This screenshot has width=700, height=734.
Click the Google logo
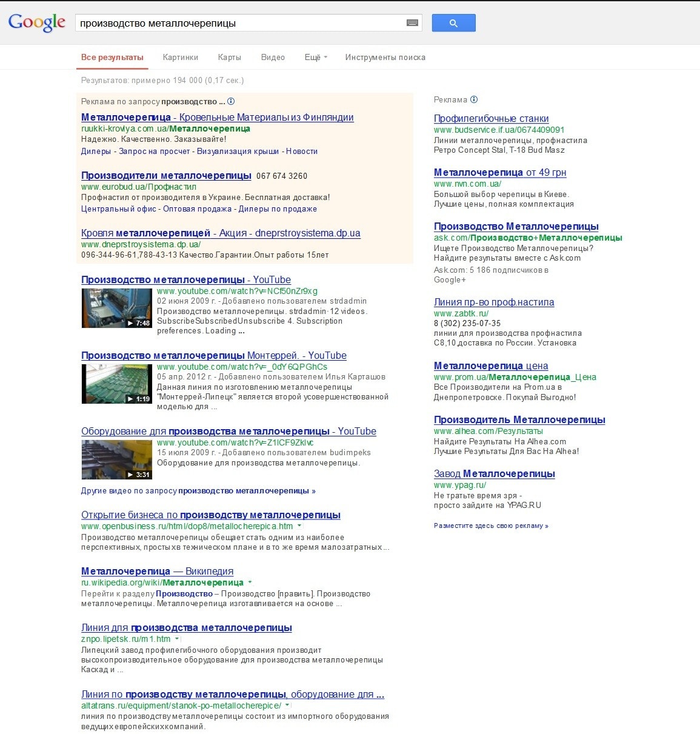tap(36, 23)
